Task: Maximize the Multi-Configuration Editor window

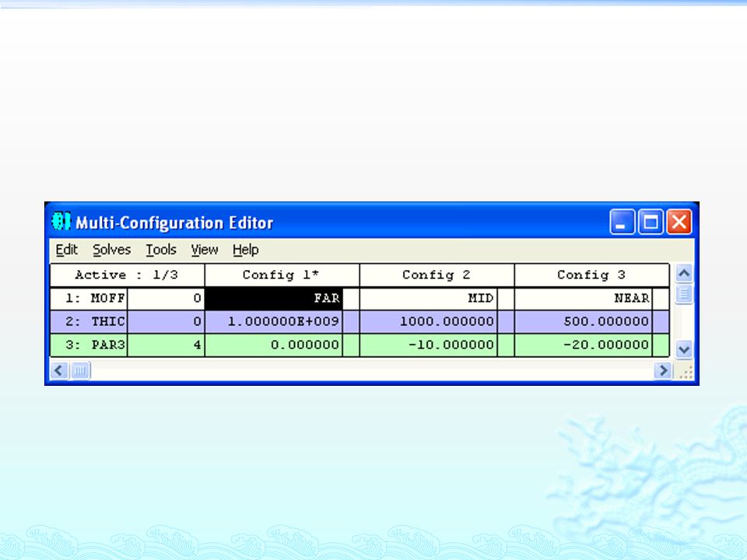Action: (651, 222)
